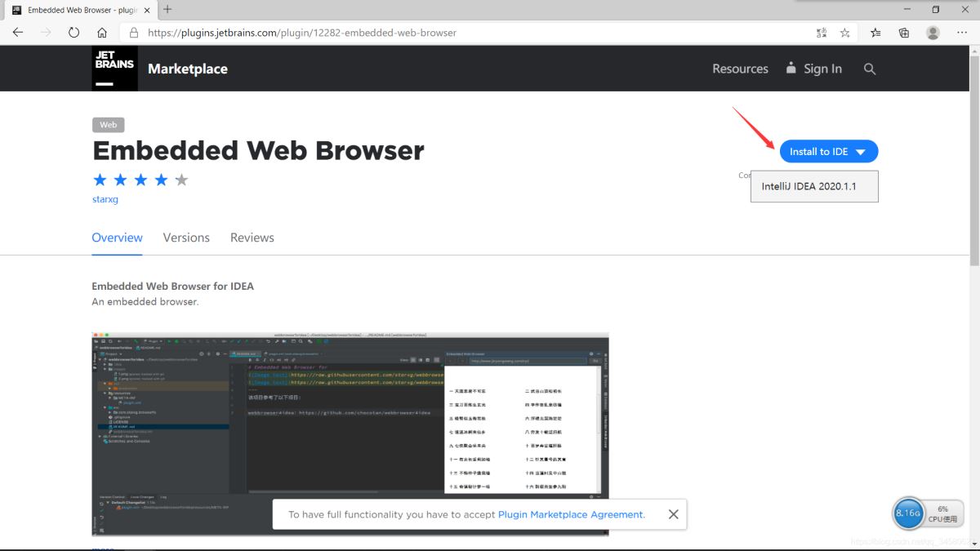Switch to the Versions tab
This screenshot has width=980, height=551.
tap(186, 238)
